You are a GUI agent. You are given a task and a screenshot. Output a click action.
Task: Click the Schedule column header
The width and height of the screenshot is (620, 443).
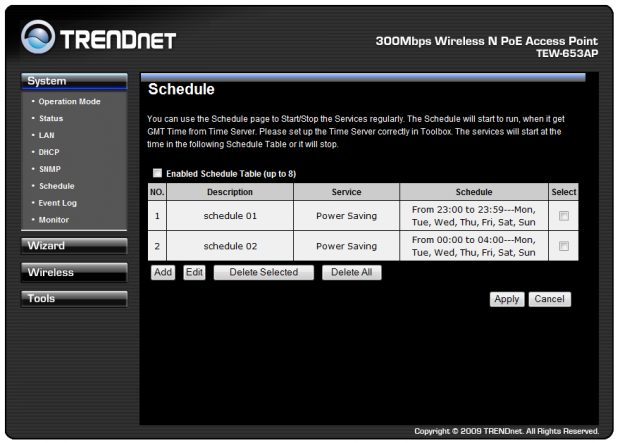pyautogui.click(x=474, y=192)
